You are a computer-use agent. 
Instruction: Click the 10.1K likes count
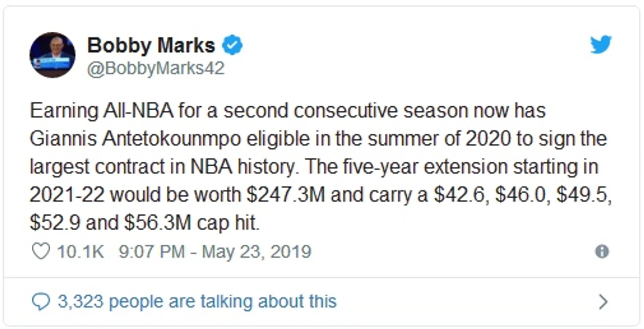point(80,252)
